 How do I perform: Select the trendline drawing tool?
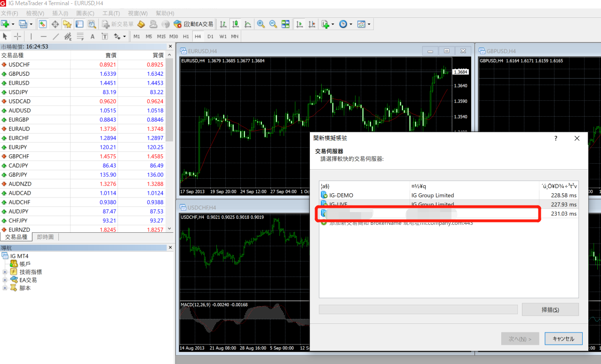(55, 36)
